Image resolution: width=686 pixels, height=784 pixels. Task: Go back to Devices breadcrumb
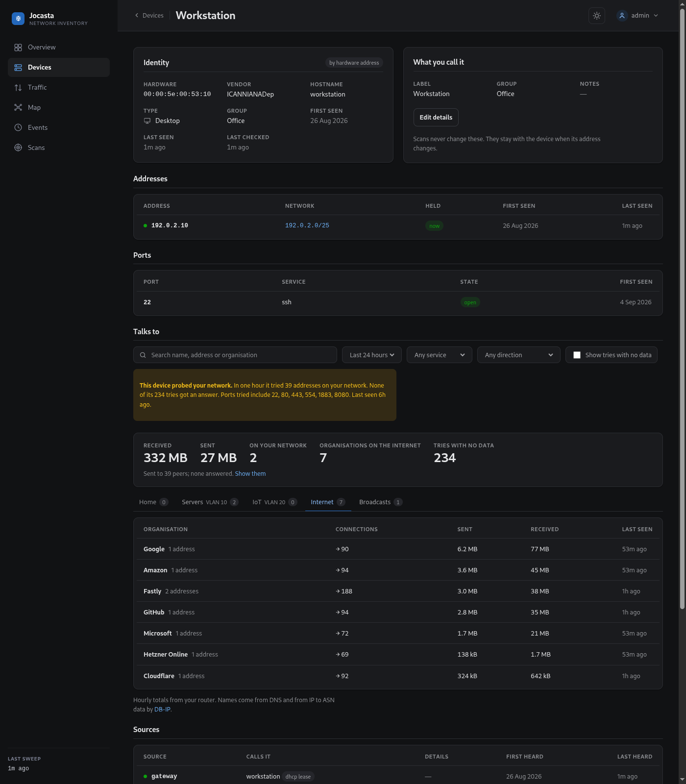149,16
